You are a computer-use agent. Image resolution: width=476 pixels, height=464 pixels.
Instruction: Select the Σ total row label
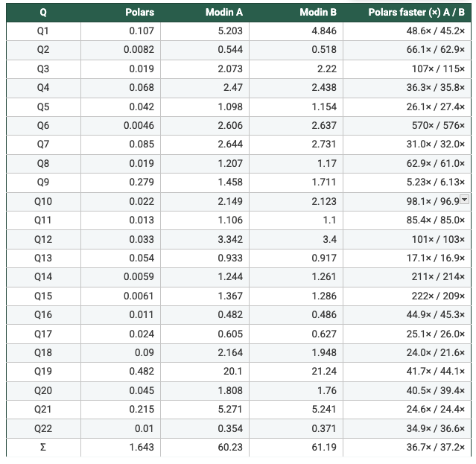pyautogui.click(x=42, y=448)
